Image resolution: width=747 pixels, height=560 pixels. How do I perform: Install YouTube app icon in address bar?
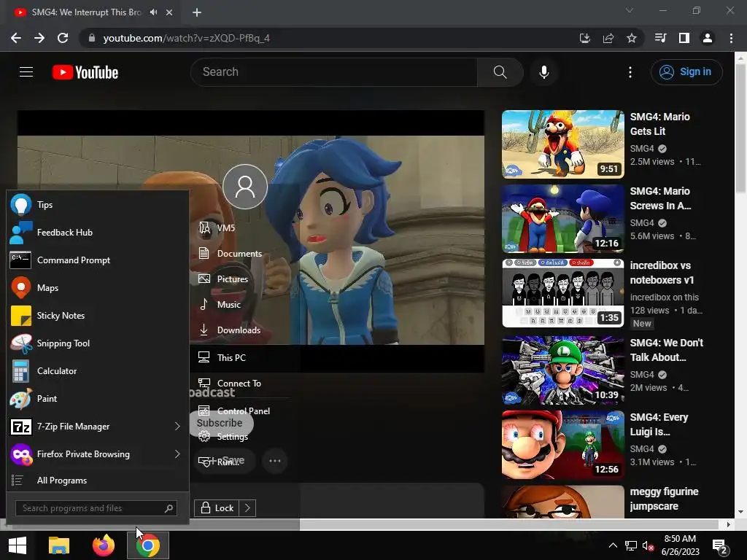(x=584, y=38)
